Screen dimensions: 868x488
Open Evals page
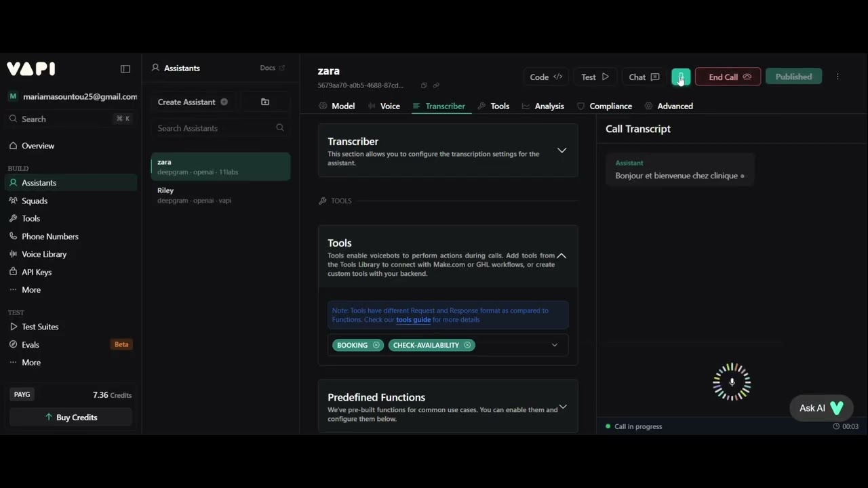(31, 344)
